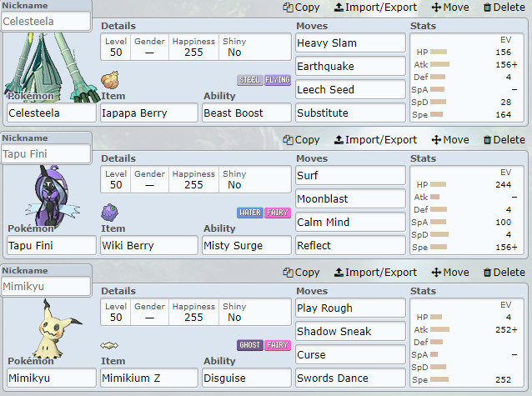This screenshot has height=396, width=532.
Task: Copy the Mimikyu set
Action: (x=301, y=273)
